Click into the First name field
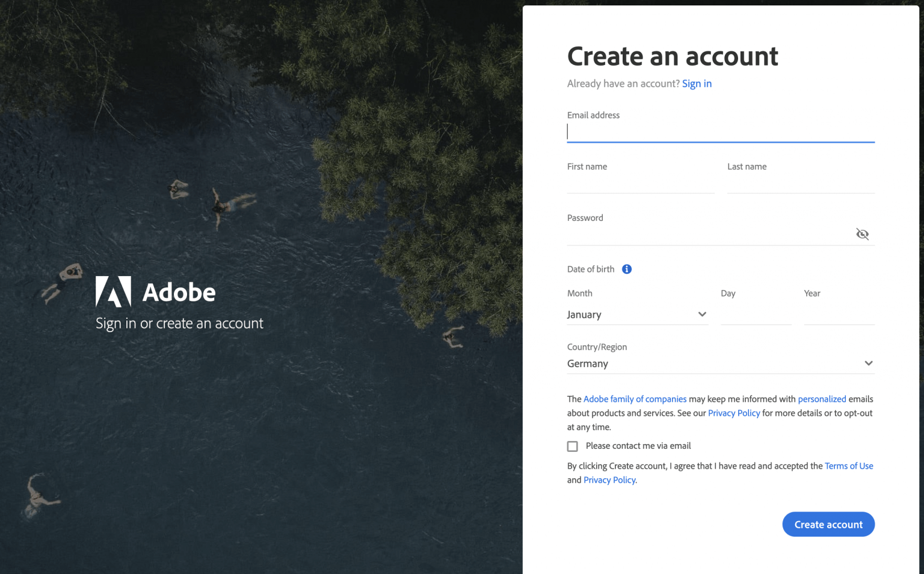The height and width of the screenshot is (574, 924). [x=640, y=184]
